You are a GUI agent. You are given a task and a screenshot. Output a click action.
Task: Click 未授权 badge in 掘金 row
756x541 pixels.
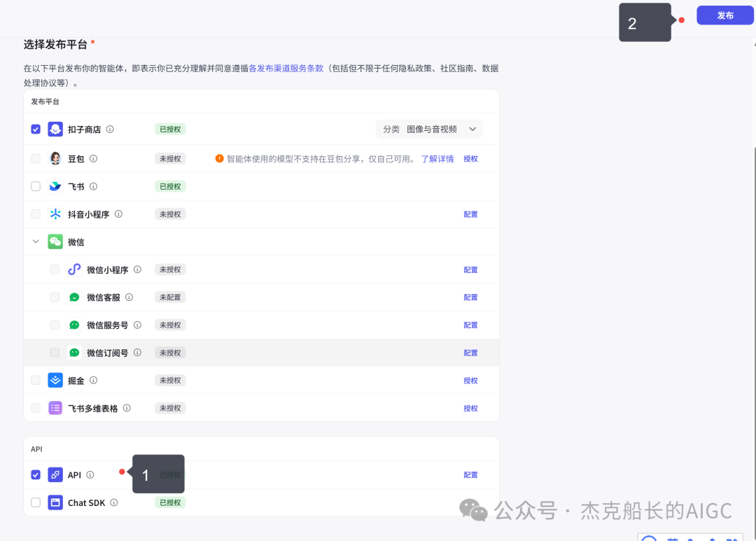pos(170,381)
